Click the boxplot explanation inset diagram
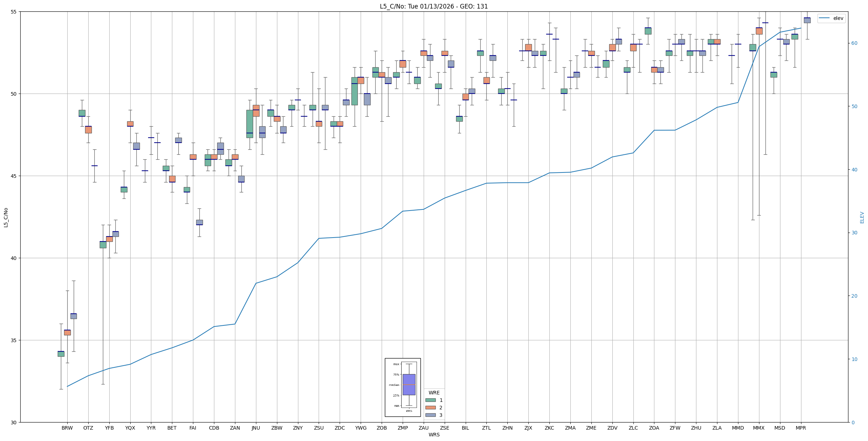 [403, 387]
